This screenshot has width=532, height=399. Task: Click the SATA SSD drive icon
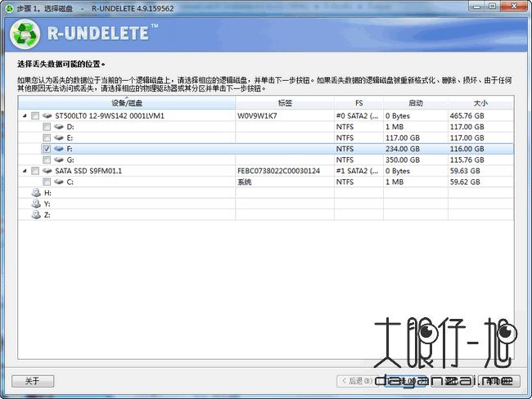click(47, 171)
